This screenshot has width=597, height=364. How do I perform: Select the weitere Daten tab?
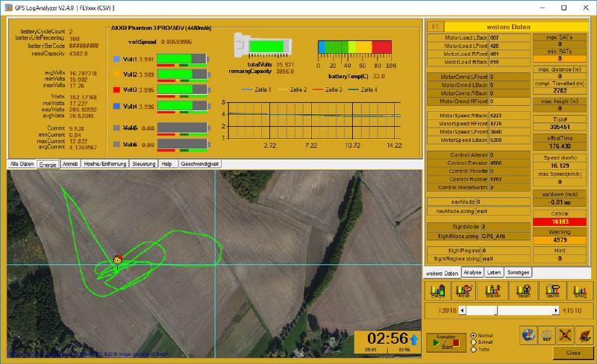coord(442,274)
